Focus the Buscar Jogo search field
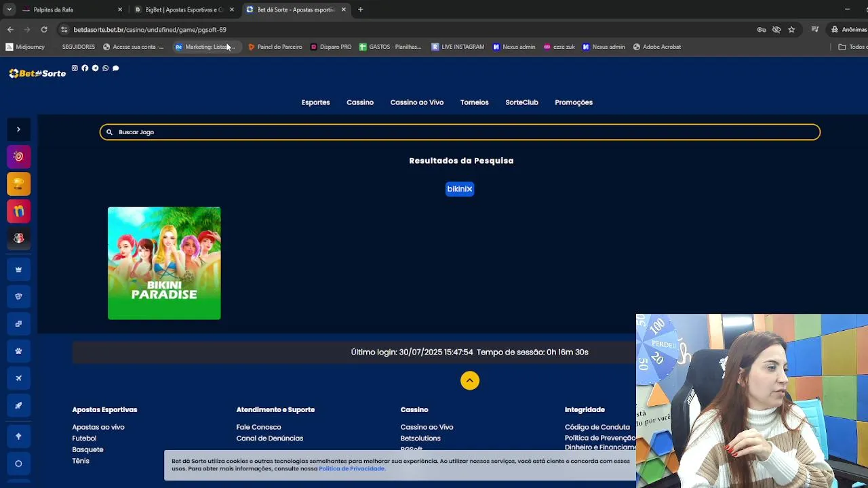 pos(460,132)
